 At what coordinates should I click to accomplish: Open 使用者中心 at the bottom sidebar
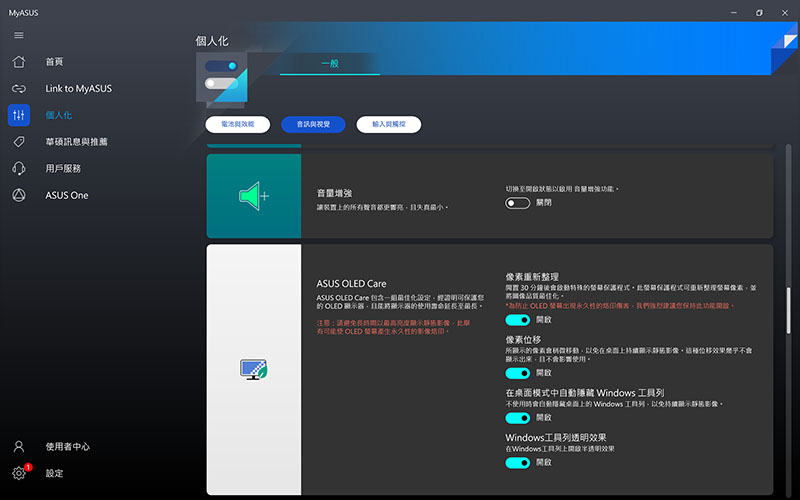click(67, 447)
